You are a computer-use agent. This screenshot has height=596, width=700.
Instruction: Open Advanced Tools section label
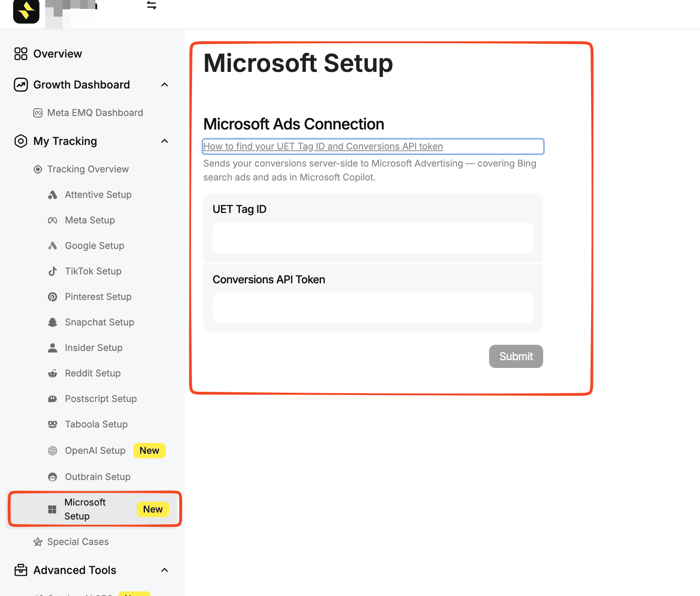tap(75, 570)
